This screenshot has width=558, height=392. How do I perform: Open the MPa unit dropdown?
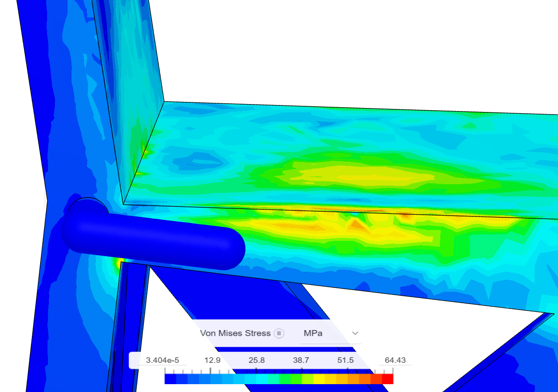[x=331, y=333]
